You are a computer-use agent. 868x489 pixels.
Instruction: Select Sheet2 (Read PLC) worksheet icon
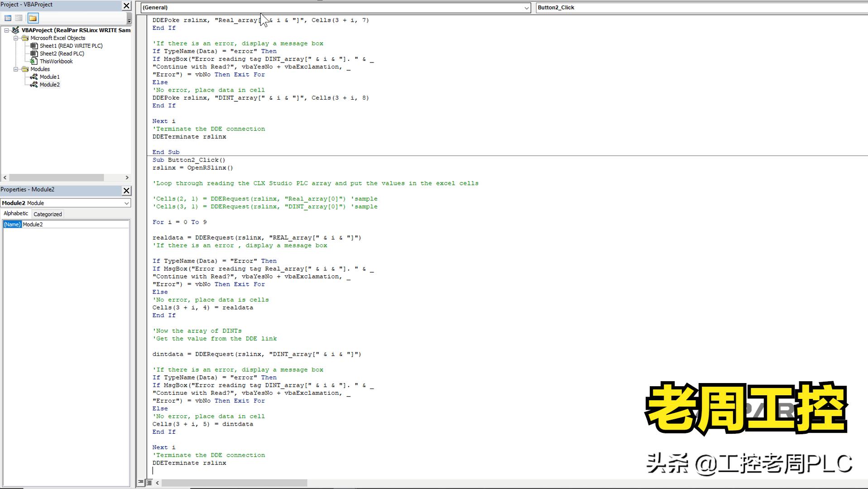click(x=34, y=53)
